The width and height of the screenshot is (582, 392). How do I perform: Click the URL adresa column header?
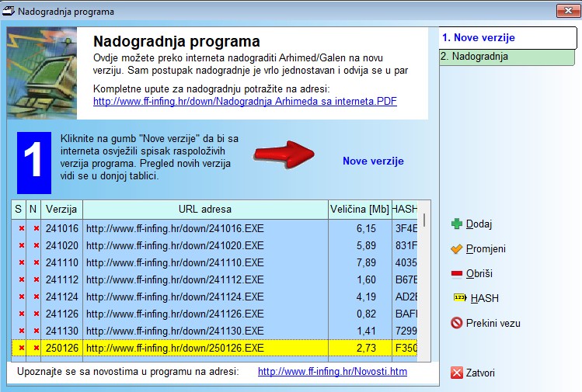(x=205, y=209)
